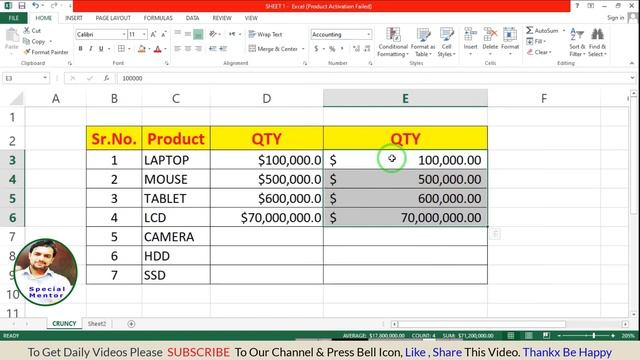Toggle Top Align alignment
This screenshot has width=640, height=360.
[178, 34]
